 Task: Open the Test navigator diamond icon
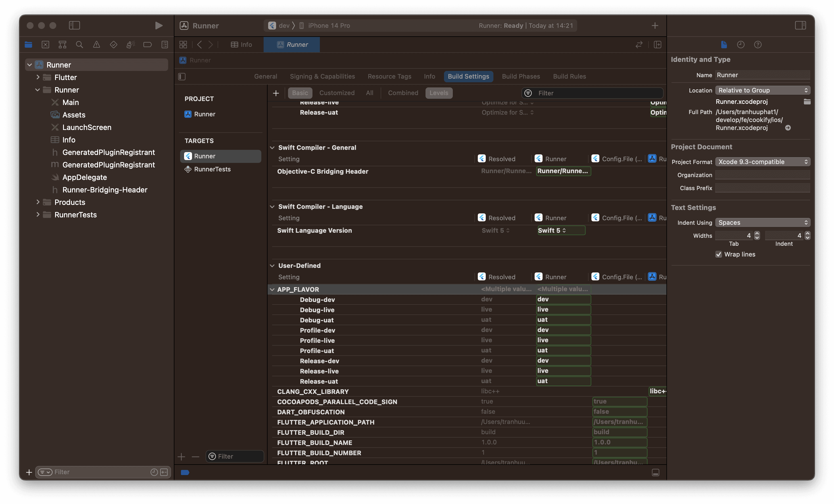click(x=113, y=44)
